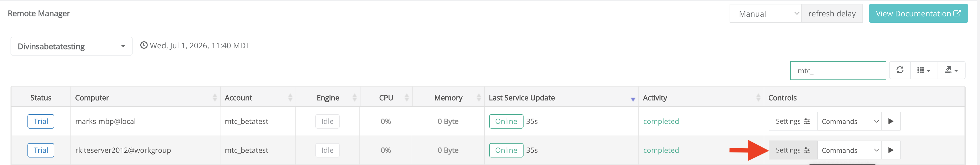The image size is (980, 165).
Task: Sort table by Engine column
Action: pyautogui.click(x=327, y=97)
